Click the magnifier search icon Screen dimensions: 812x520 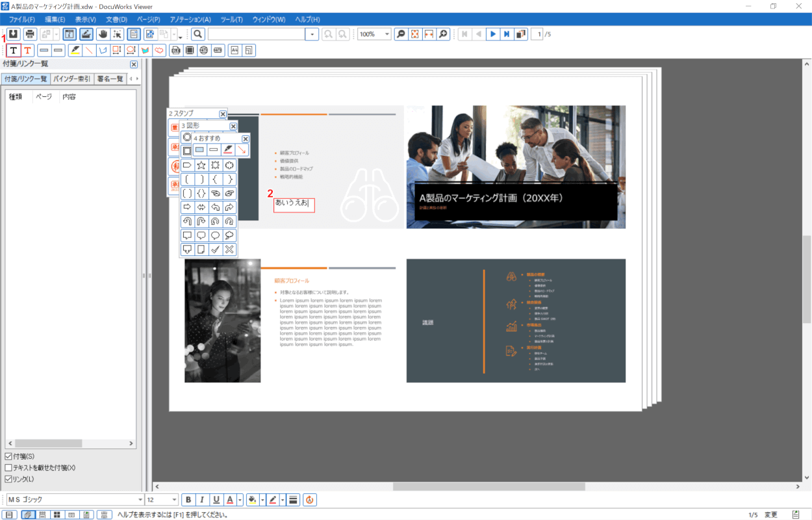pos(198,34)
